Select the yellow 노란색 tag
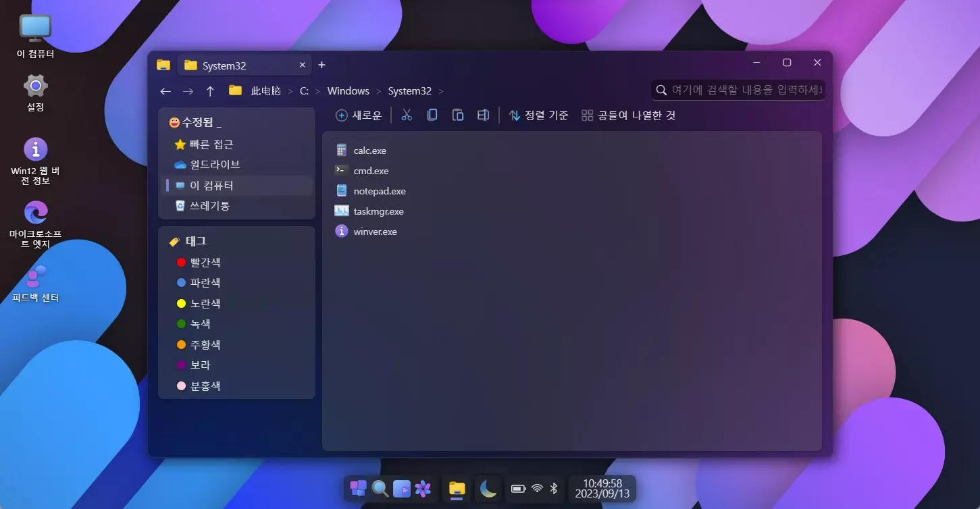The height and width of the screenshot is (509, 980). click(236, 303)
